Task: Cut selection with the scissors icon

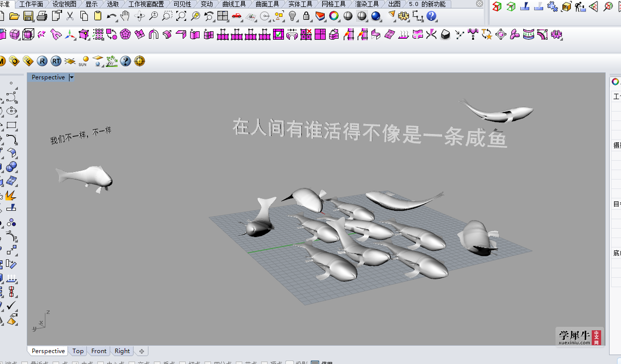Action: 70,16
